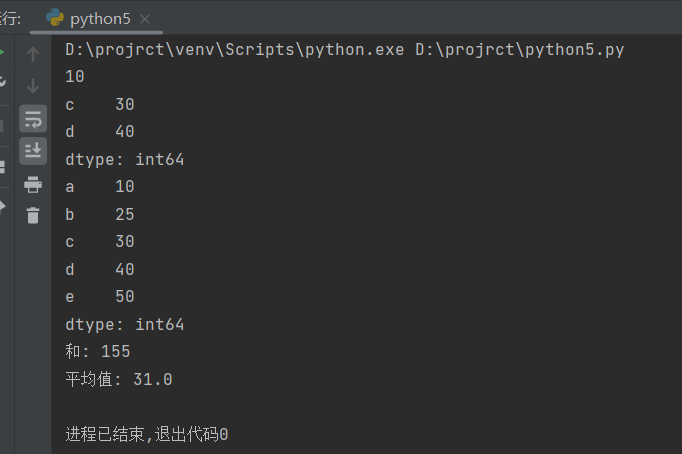The width and height of the screenshot is (682, 454).
Task: Open run configuration wrench icon
Action: 3,82
